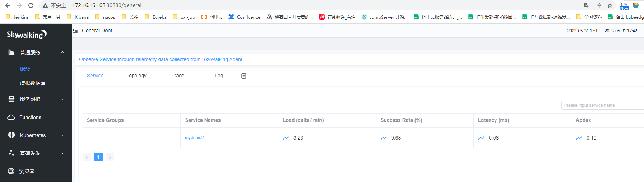
Task: Open the nacos bookmark
Action: (x=105, y=17)
